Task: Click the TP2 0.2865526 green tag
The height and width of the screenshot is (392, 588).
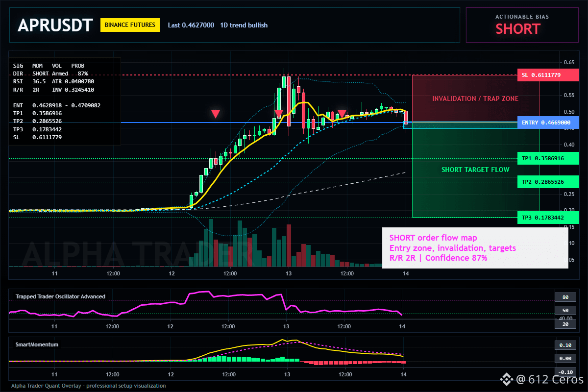Action: [548, 182]
